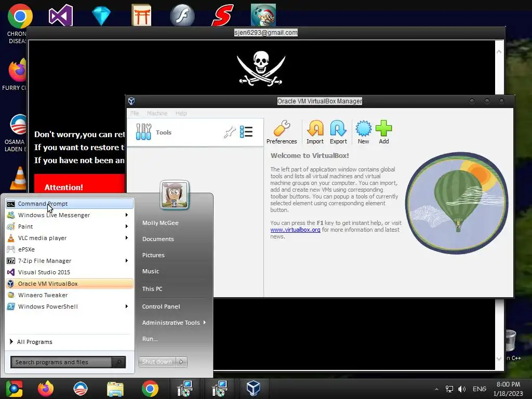Open Visual Studio 2015 from Start menu
This screenshot has width=532, height=399.
[70, 272]
